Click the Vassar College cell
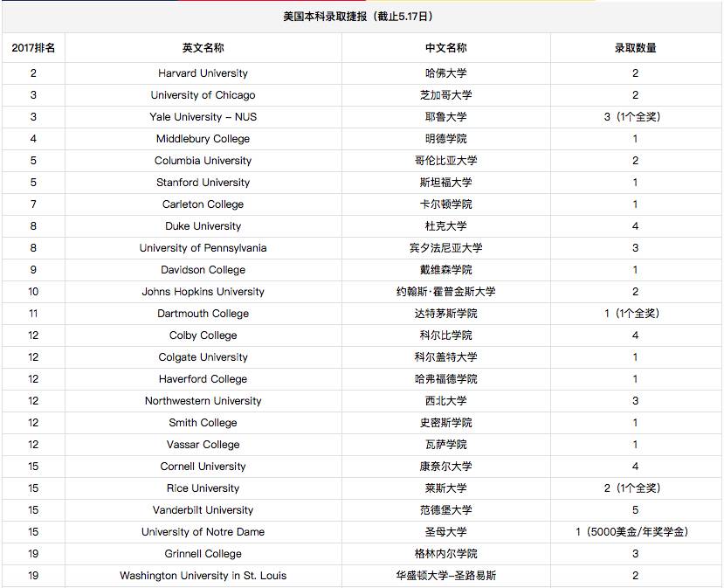 pyautogui.click(x=203, y=445)
